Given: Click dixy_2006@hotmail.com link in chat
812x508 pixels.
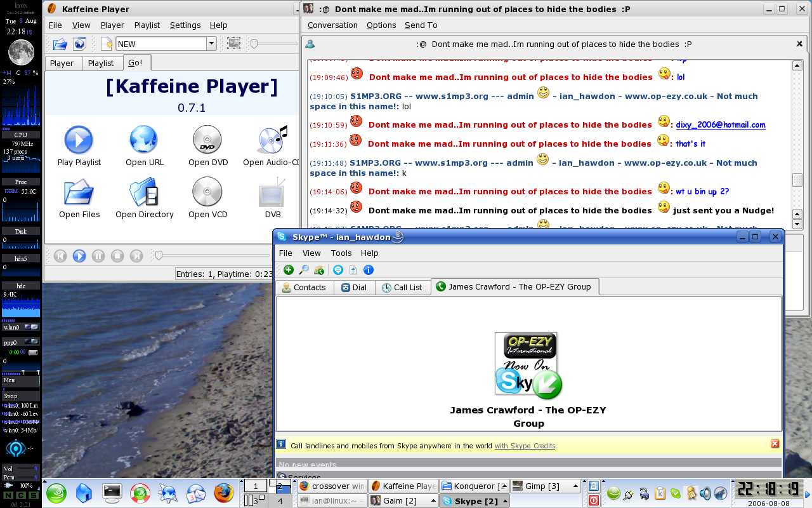Looking at the screenshot, I should 721,124.
